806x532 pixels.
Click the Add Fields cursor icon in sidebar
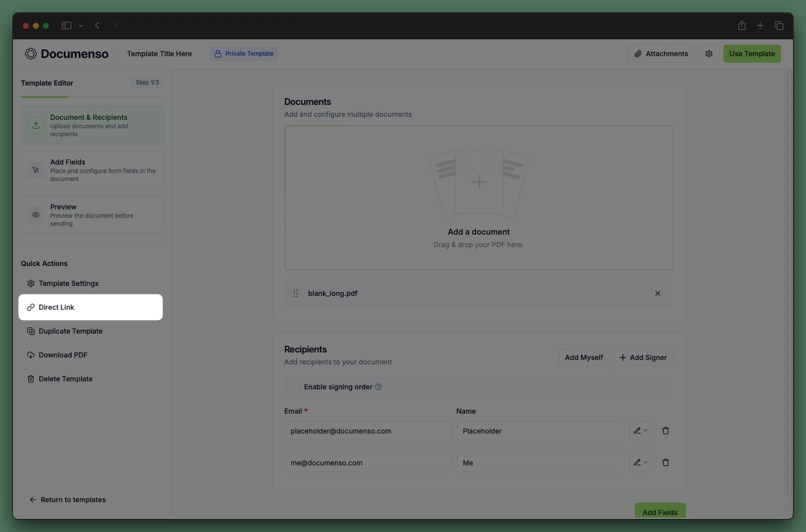point(35,170)
